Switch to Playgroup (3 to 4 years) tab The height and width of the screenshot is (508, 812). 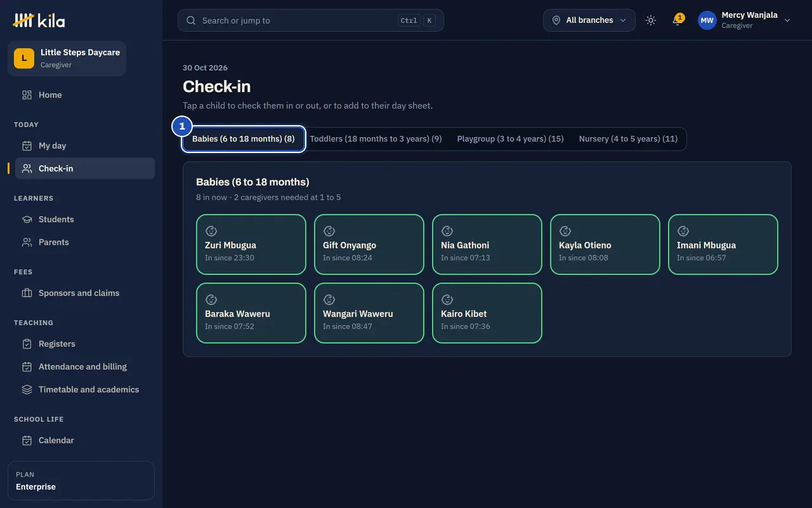click(x=510, y=138)
